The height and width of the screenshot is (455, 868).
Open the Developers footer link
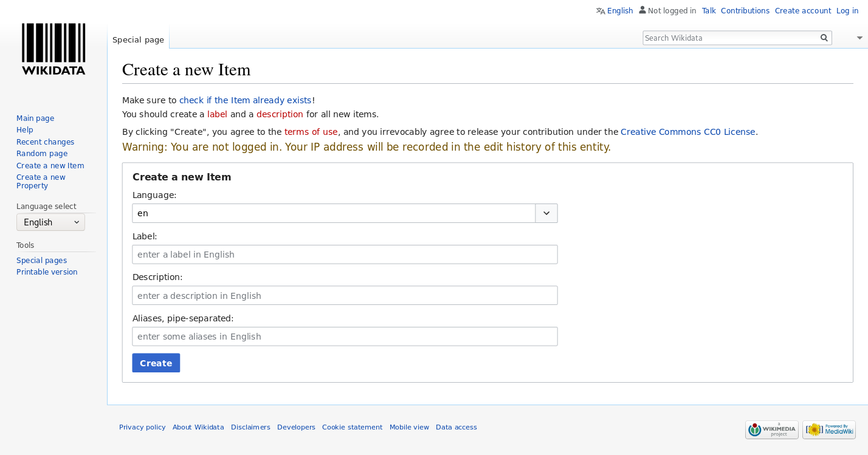296,427
